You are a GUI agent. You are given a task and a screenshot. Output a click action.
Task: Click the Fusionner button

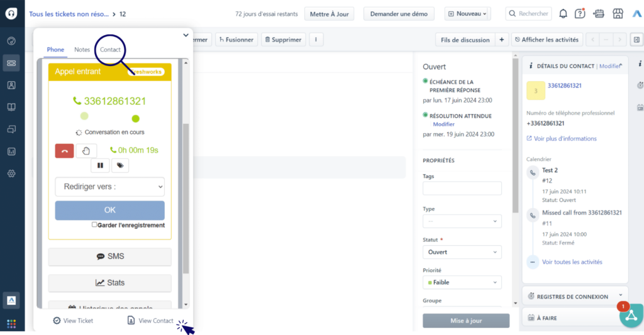[x=236, y=40]
